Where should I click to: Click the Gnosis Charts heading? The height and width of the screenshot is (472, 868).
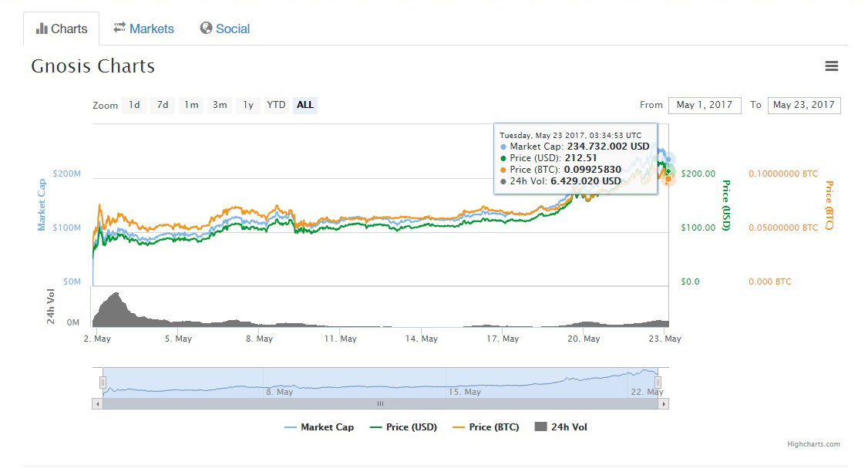pos(93,66)
